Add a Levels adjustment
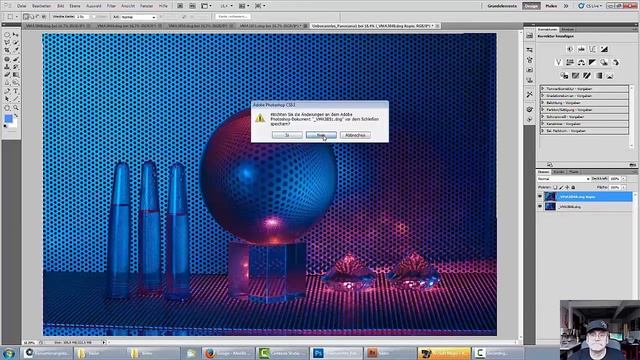Viewport: 640px width, 360px height. (x=581, y=49)
